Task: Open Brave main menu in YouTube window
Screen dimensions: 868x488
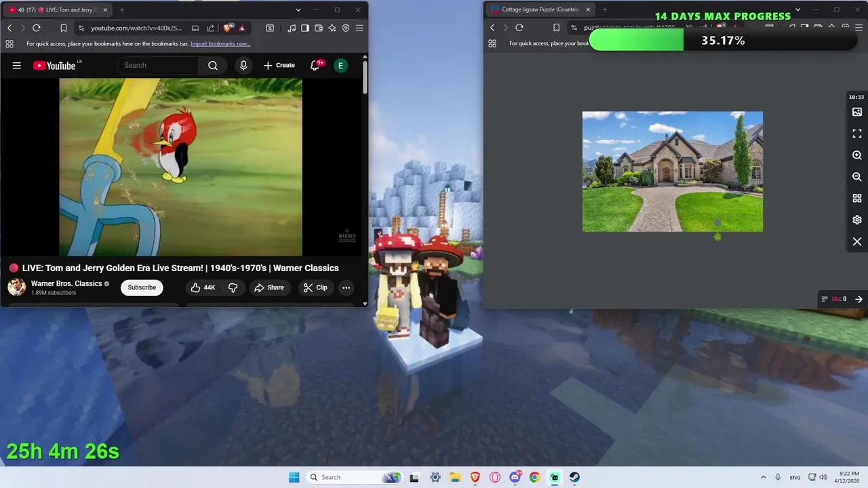Action: (359, 28)
